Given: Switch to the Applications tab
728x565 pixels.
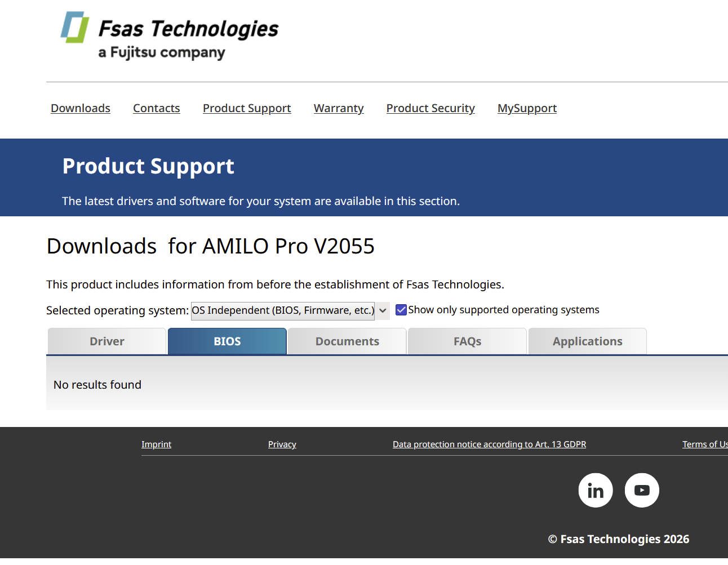Looking at the screenshot, I should tap(587, 341).
